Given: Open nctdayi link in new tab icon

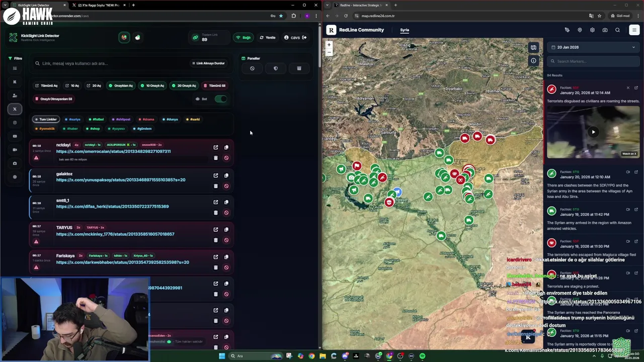Looking at the screenshot, I should [216, 147].
